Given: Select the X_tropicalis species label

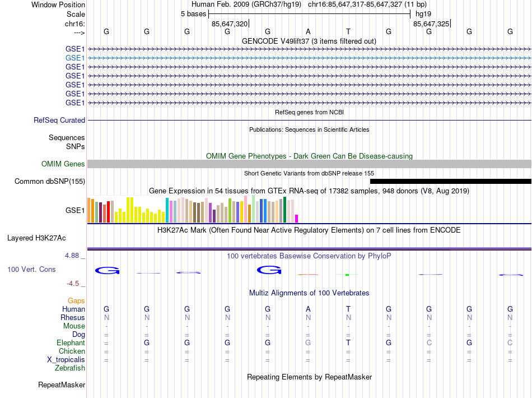Looking at the screenshot, I should 66,360.
